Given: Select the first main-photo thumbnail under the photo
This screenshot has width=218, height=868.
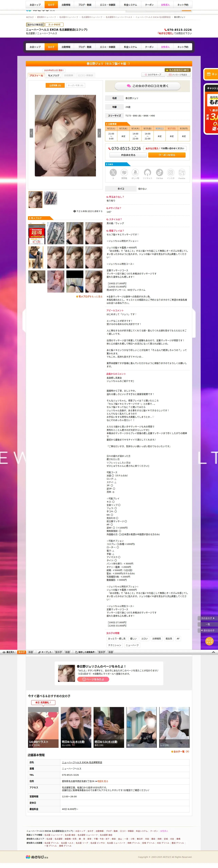Looking at the screenshot, I should pos(35,199).
